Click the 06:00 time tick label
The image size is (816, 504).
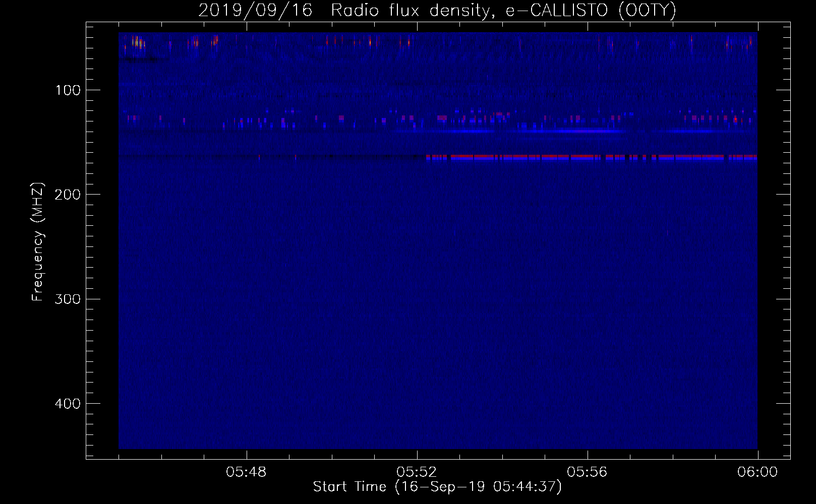tap(757, 472)
